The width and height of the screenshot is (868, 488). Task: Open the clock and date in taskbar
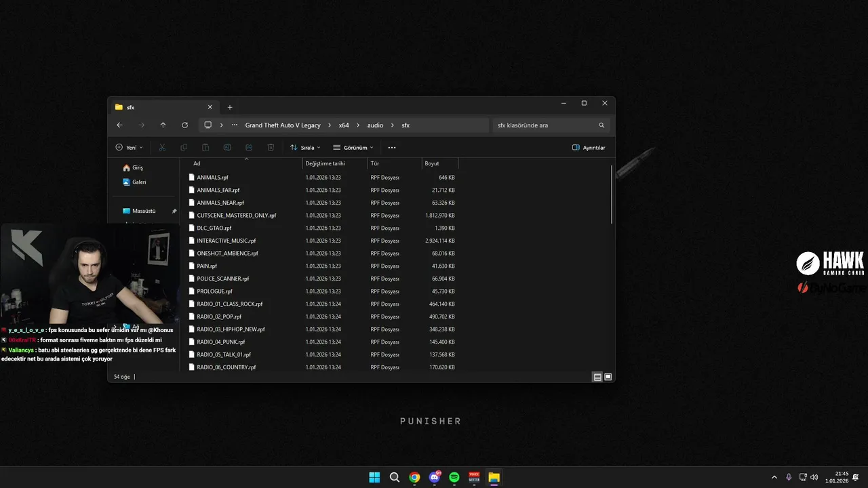pos(837,477)
